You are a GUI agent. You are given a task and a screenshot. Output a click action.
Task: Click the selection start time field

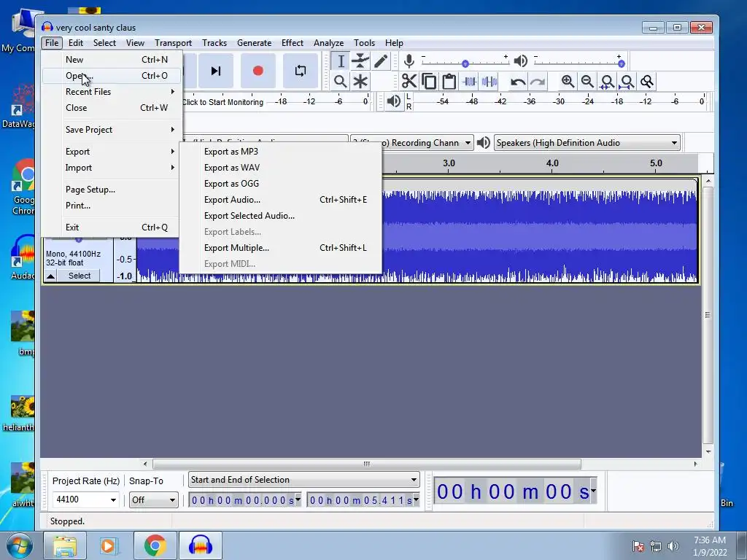point(242,500)
